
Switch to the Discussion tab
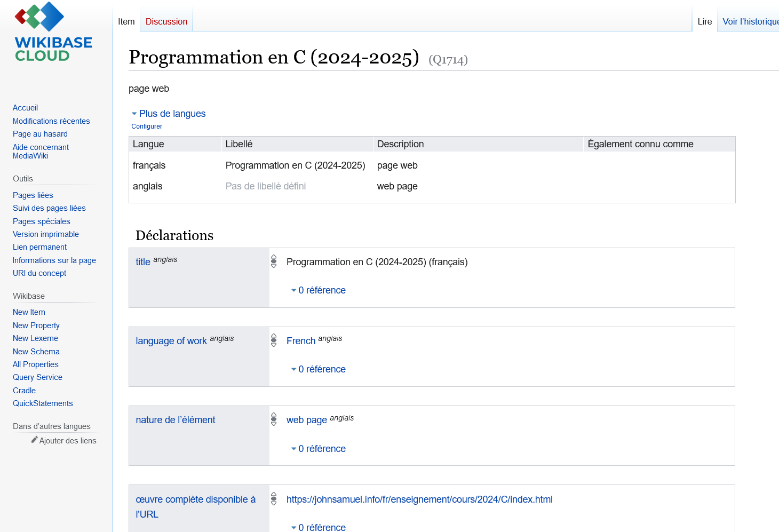click(x=166, y=21)
